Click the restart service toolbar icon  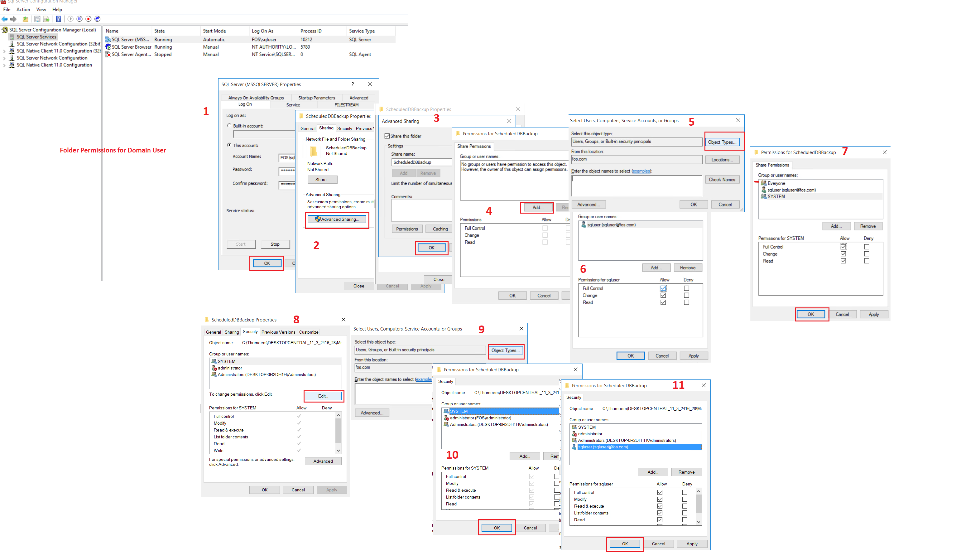tap(98, 19)
